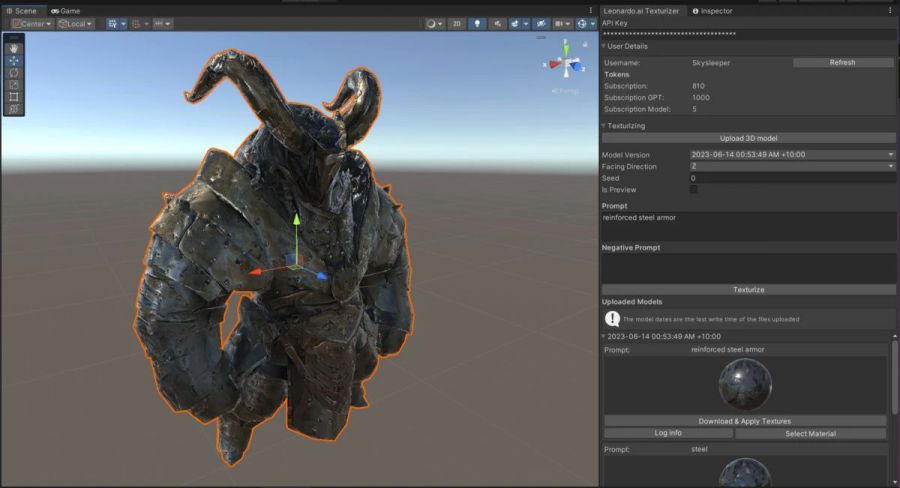Screen dimensions: 900x488
Task: Click the draw mode shading sphere icon
Action: 430,24
